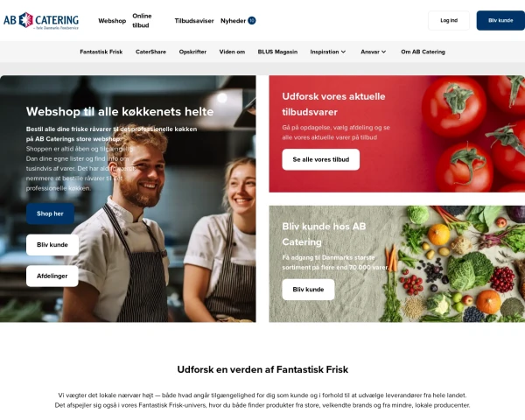
Task: Click the red tomatoes banner image
Action: point(469,134)
